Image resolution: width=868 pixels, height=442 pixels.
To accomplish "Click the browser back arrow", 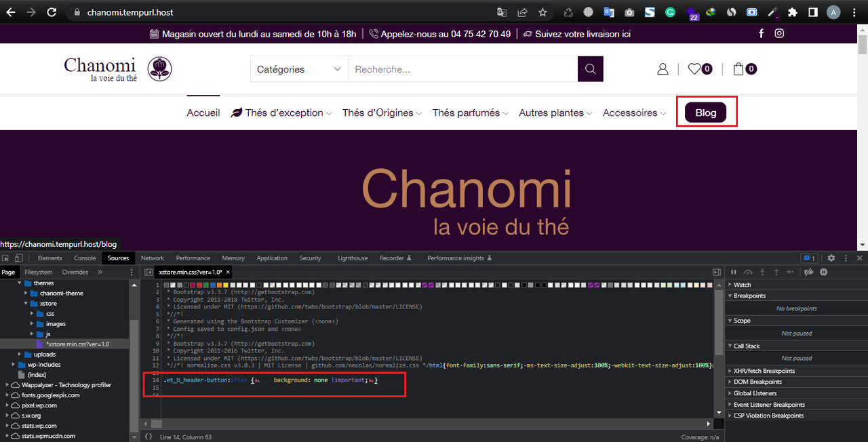I will 12,12.
